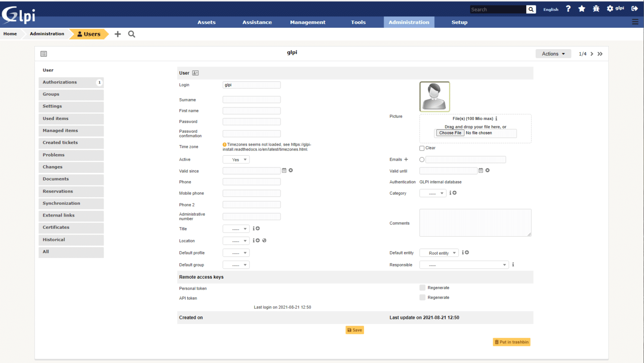Open the calendar picker for Valid since
The height and width of the screenshot is (363, 644).
284,170
